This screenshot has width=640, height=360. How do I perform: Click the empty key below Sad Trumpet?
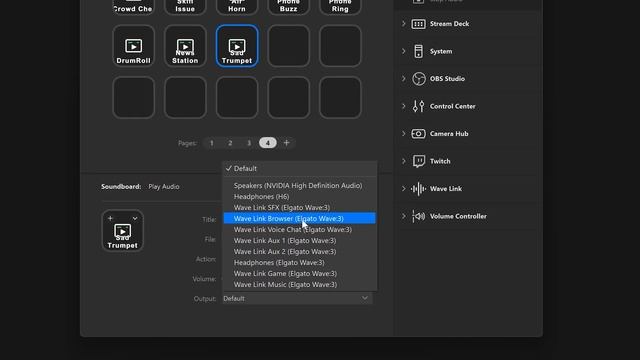237,98
